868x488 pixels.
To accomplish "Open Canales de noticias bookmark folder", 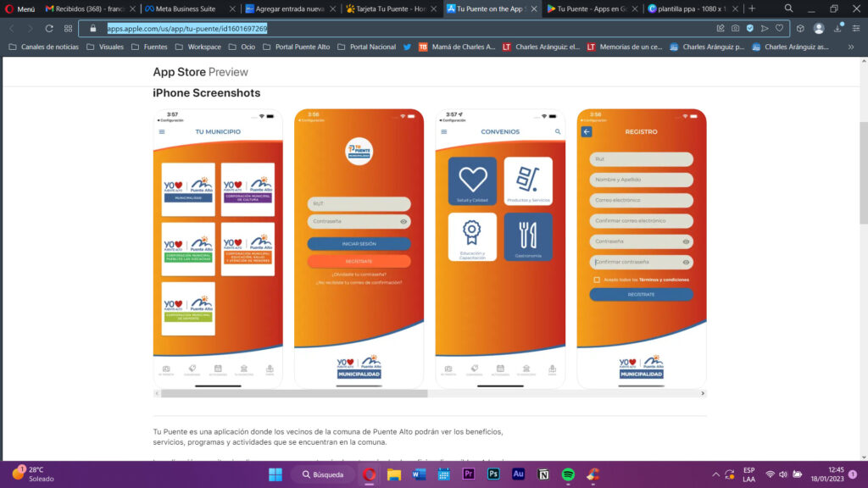I will (44, 47).
